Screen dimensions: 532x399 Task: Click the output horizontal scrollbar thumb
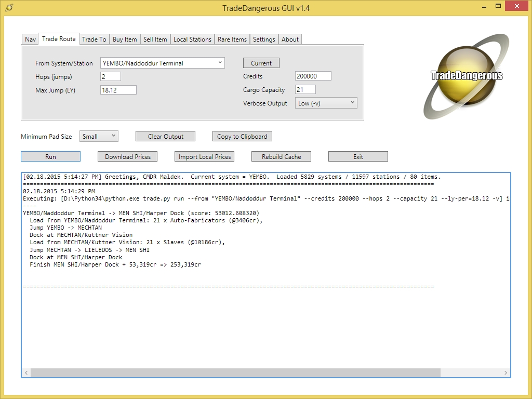(x=235, y=373)
